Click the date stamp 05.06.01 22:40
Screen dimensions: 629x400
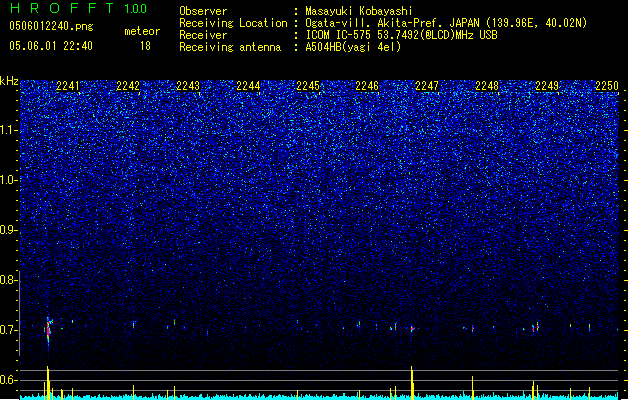coord(51,46)
